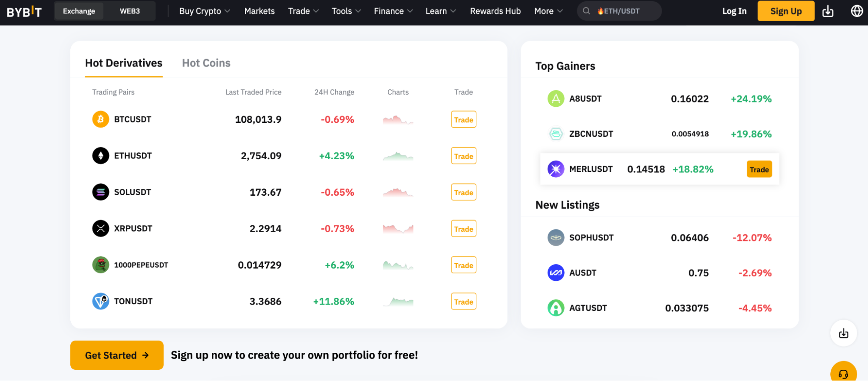This screenshot has width=868, height=381.
Task: Click the A8USDT green coin icon
Action: [x=556, y=99]
